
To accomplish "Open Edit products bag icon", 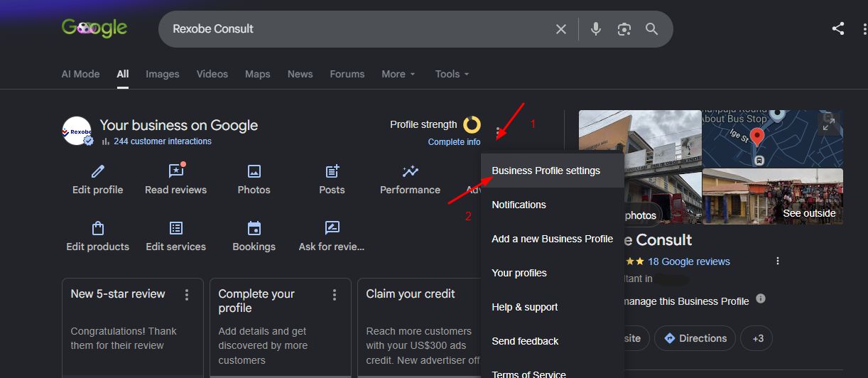I will tap(98, 228).
